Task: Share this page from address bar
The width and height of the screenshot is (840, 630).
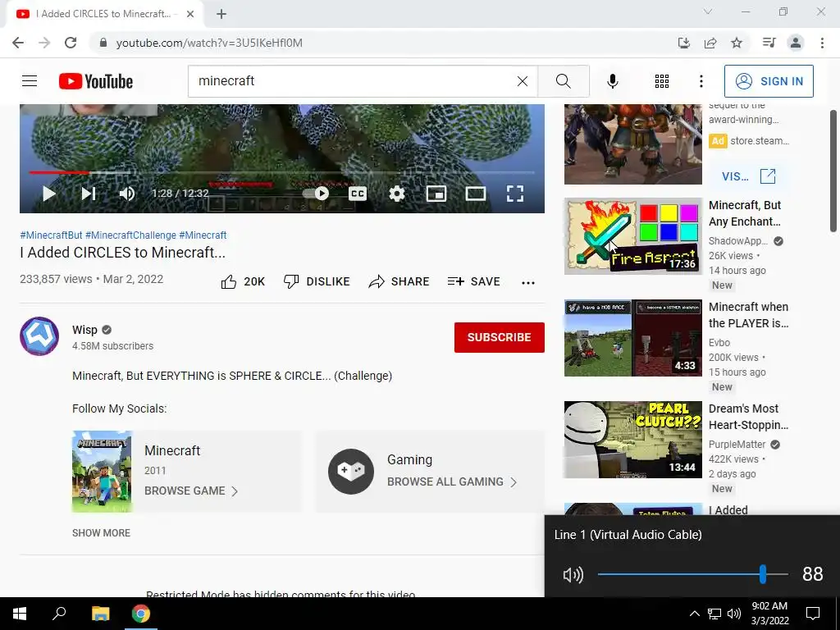Action: pyautogui.click(x=710, y=43)
